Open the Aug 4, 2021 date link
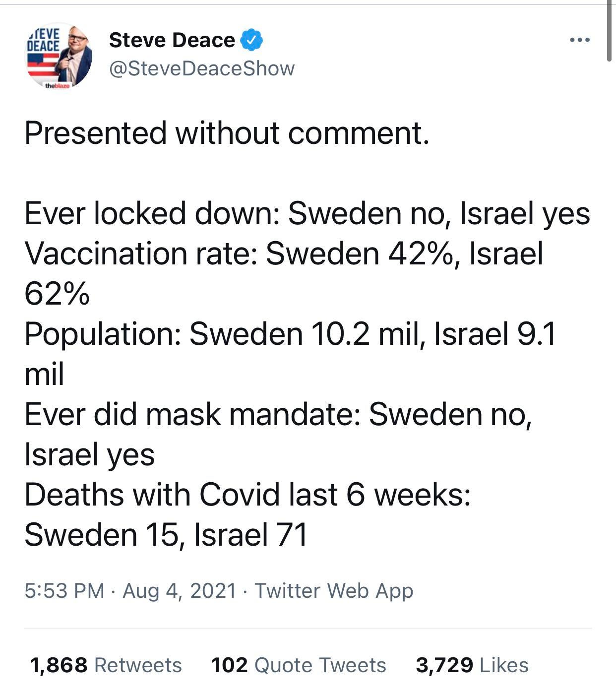Viewport: 616px width, 699px height. (x=179, y=590)
